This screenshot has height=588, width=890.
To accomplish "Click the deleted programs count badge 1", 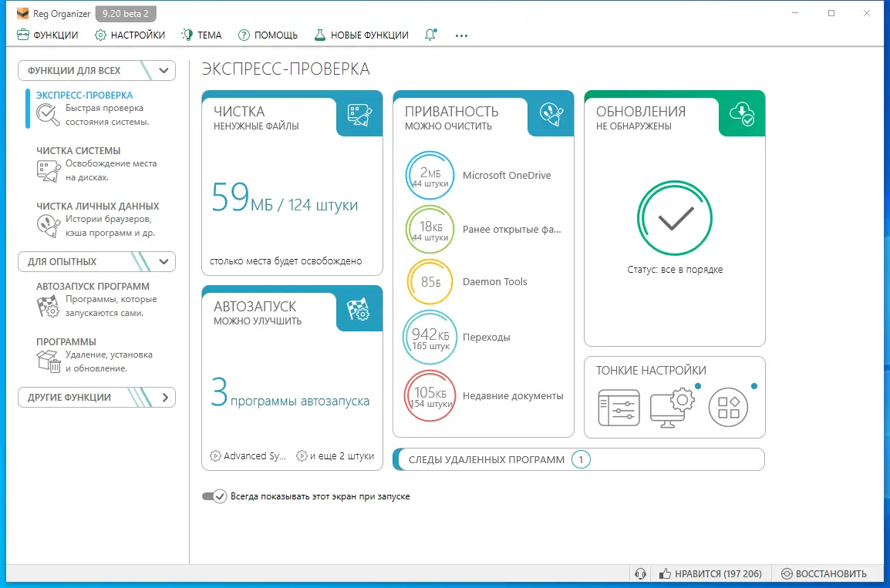I will [581, 459].
